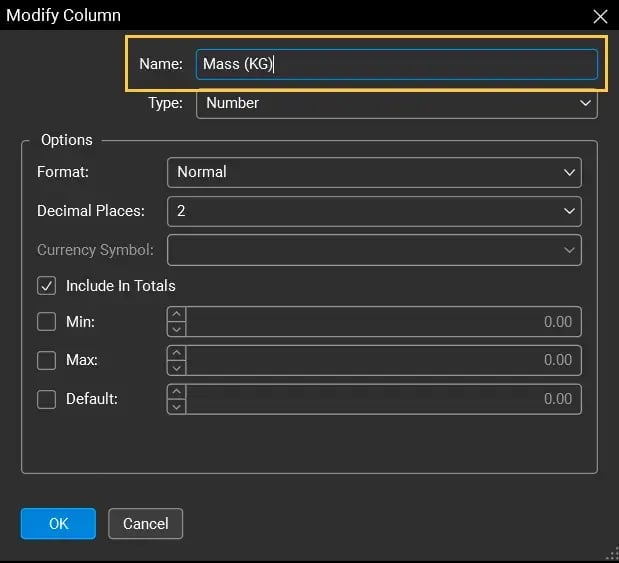The height and width of the screenshot is (563, 619).
Task: Open the Currency Symbol dropdown
Action: (x=374, y=250)
